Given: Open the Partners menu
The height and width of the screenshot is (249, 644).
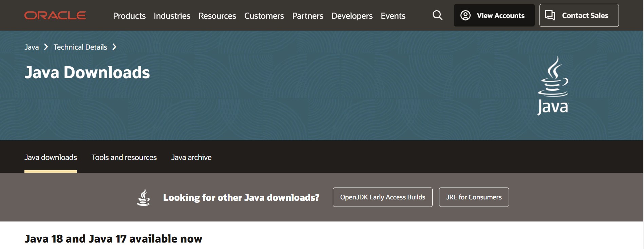Looking at the screenshot, I should coord(308,16).
